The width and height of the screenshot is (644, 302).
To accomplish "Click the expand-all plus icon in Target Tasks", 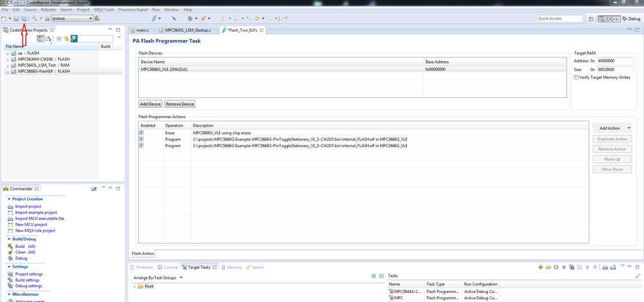I will pyautogui.click(x=374, y=276).
